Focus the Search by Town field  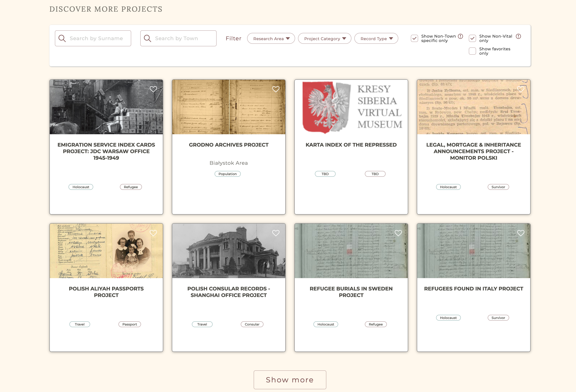coord(178,38)
